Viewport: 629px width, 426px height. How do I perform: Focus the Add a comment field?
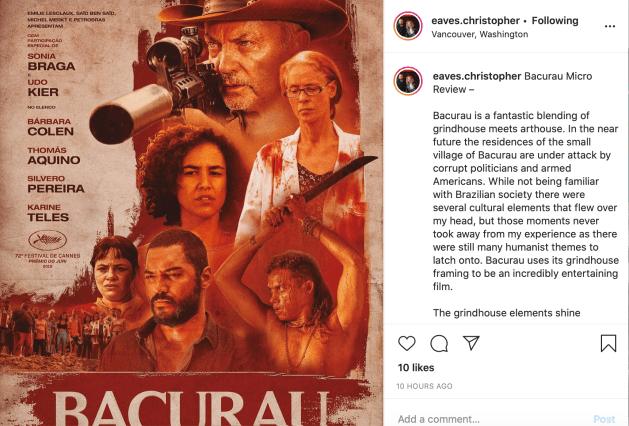click(491, 419)
